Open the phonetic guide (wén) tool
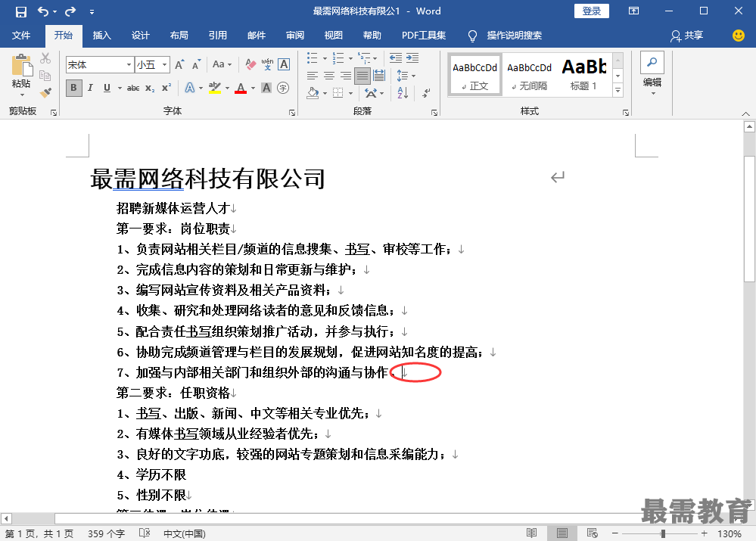 point(267,64)
